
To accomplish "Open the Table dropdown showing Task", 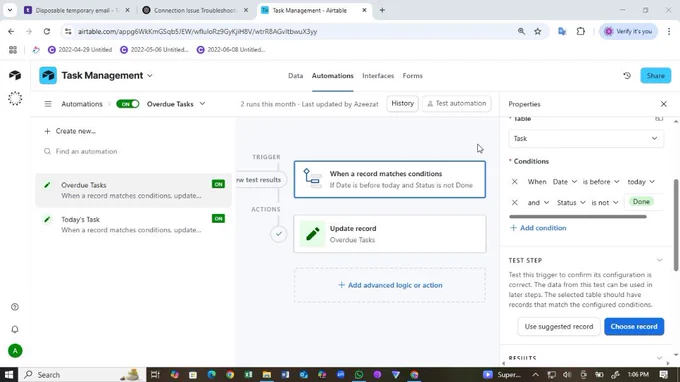I will (586, 139).
